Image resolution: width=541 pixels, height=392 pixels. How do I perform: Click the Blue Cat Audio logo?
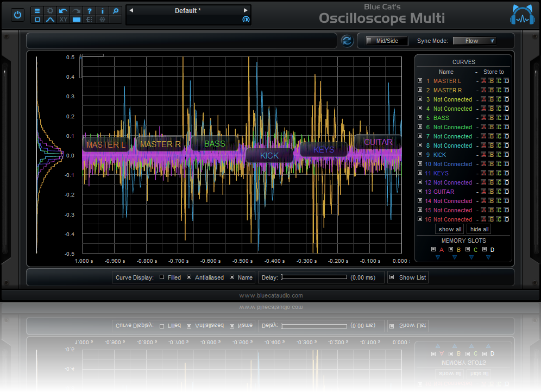pyautogui.click(x=523, y=15)
